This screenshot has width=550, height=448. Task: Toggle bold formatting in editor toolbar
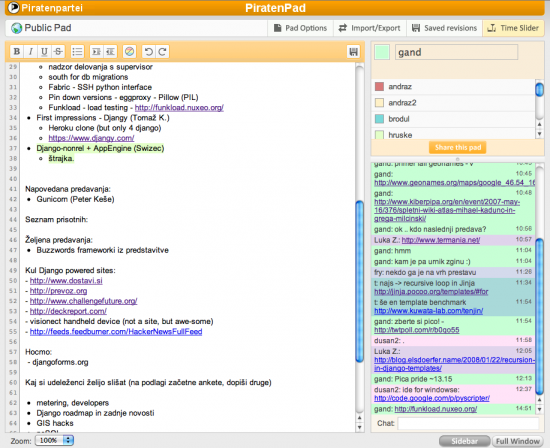pos(16,52)
